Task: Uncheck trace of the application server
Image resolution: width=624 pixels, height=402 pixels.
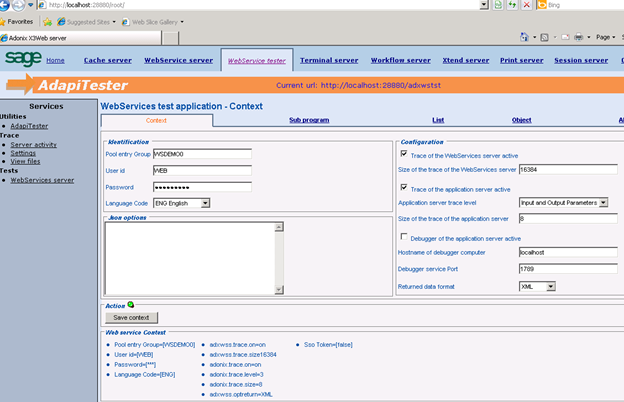Action: pyautogui.click(x=404, y=188)
